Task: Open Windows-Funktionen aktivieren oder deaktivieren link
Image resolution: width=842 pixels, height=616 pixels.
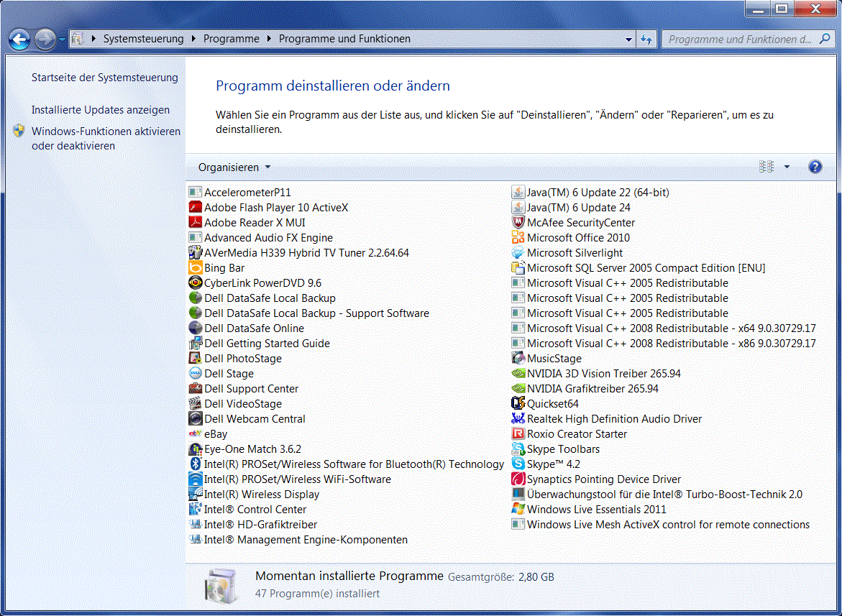Action: pyautogui.click(x=106, y=139)
